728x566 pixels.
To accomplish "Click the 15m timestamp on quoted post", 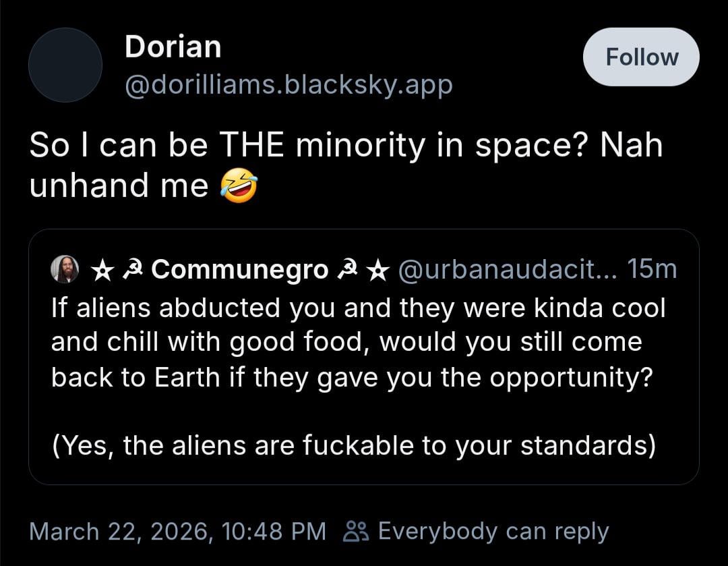I will [651, 269].
